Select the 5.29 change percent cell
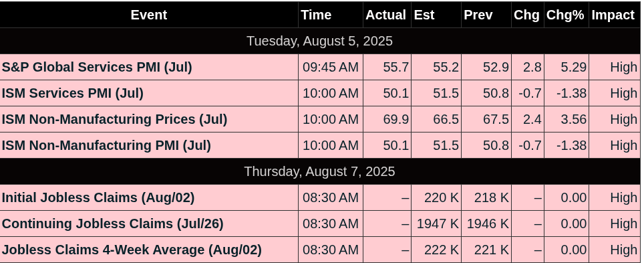644x263 pixels. click(x=567, y=67)
